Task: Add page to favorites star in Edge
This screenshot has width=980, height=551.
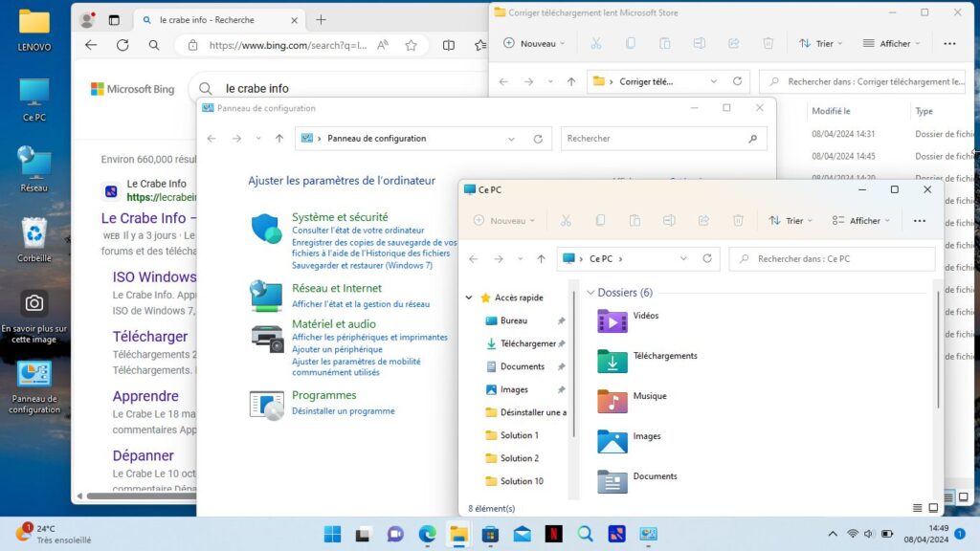Action: pyautogui.click(x=411, y=45)
